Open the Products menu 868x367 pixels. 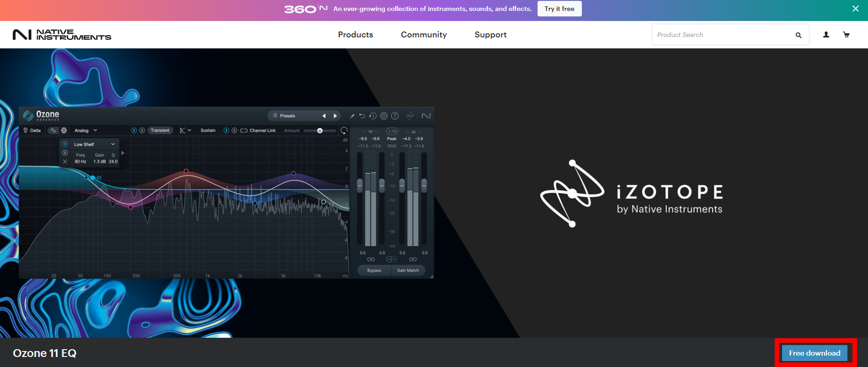point(356,35)
